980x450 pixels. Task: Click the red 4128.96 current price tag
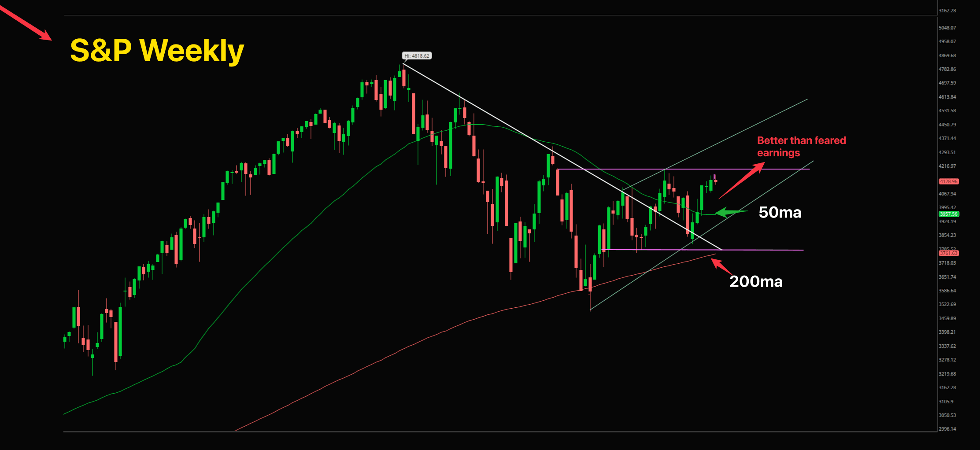[949, 181]
